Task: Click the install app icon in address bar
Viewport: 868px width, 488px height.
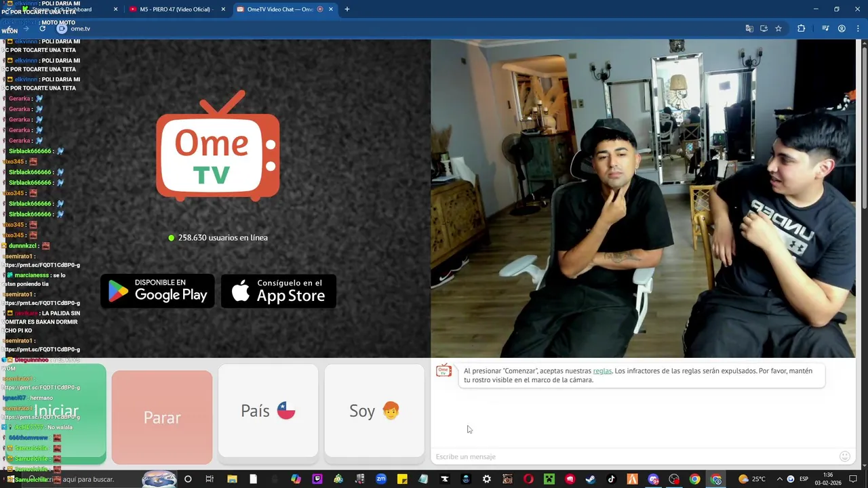Action: [764, 28]
